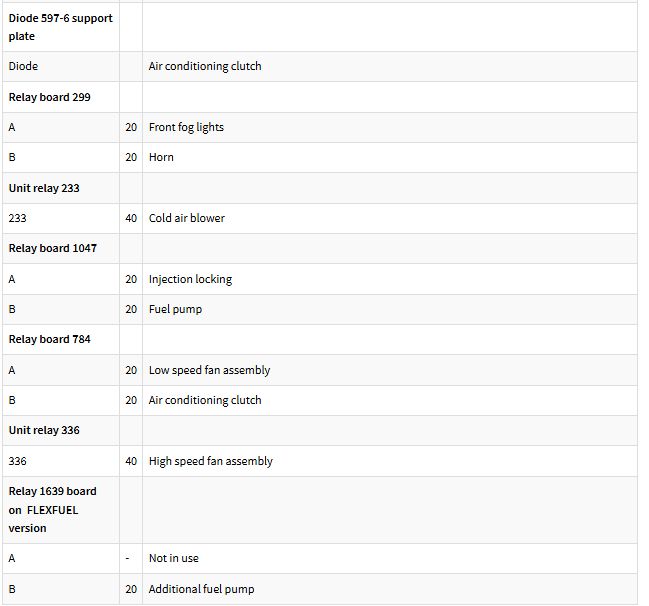
Task: Select the "Relay board 1047" heading
Action: pos(53,248)
